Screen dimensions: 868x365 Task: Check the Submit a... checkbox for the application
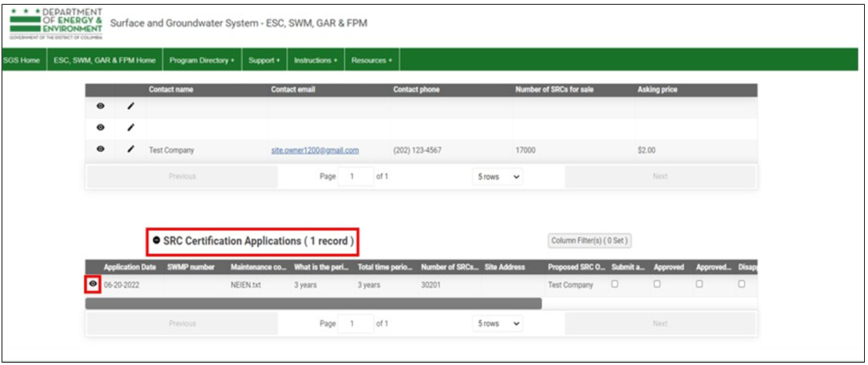tap(615, 284)
